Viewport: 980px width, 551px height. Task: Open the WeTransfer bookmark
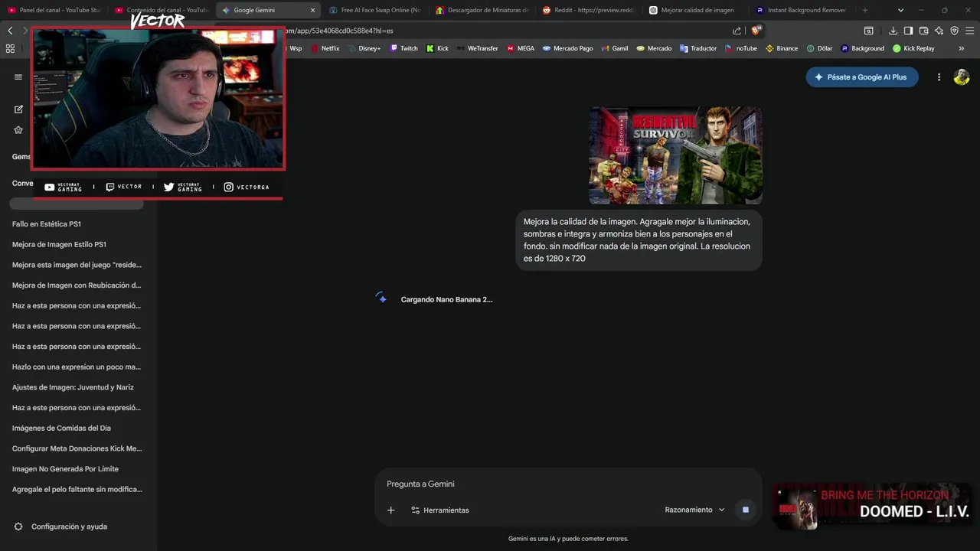[476, 48]
